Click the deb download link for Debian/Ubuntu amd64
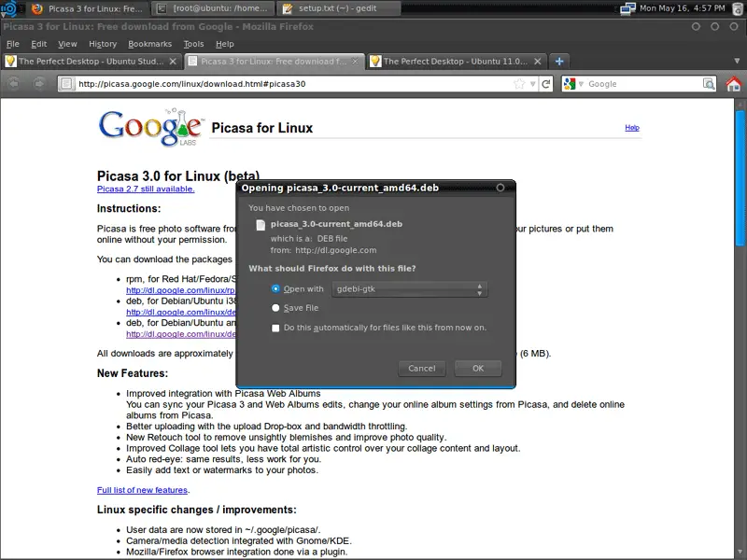The image size is (747, 560). tap(181, 334)
